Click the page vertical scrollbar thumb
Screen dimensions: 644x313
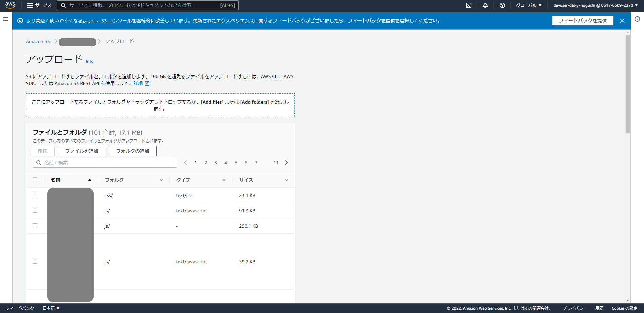(x=628, y=84)
